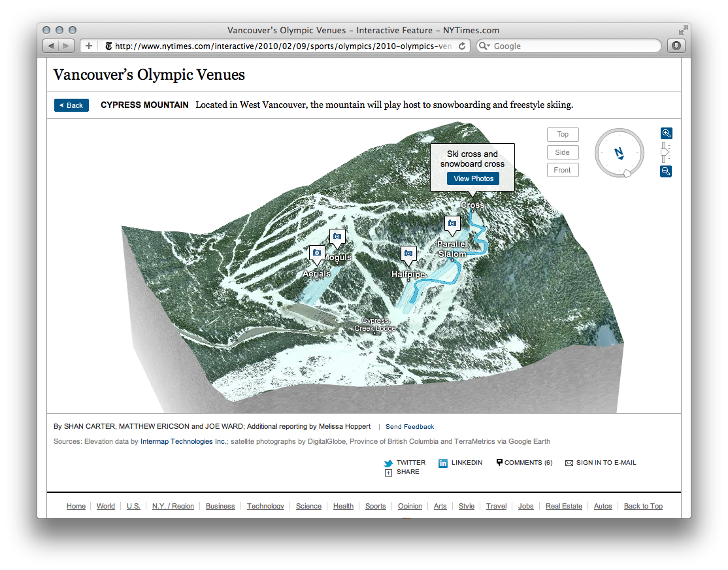The height and width of the screenshot is (570, 728).
Task: Open the Travel section
Action: 496,506
